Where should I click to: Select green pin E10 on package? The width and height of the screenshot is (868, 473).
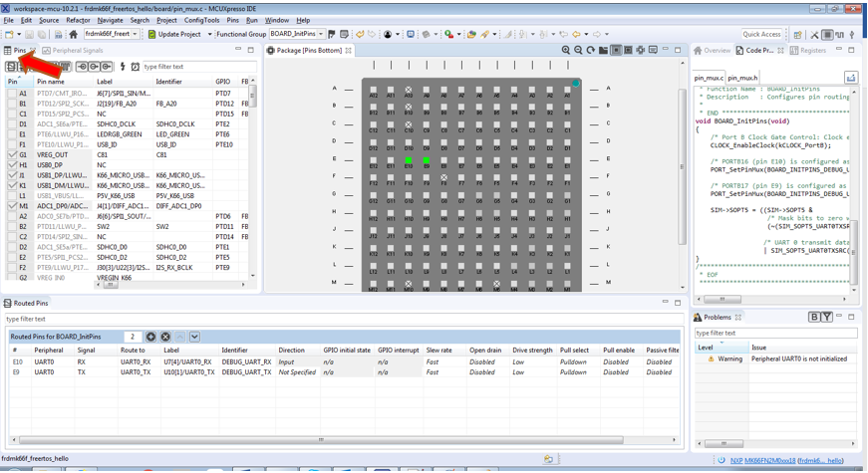pyautogui.click(x=409, y=160)
